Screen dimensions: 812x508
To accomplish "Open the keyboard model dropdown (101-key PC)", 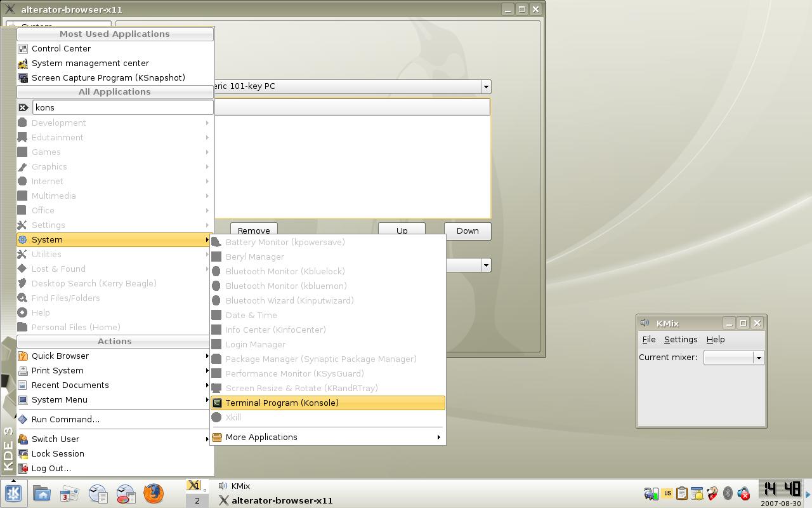I will pyautogui.click(x=485, y=86).
